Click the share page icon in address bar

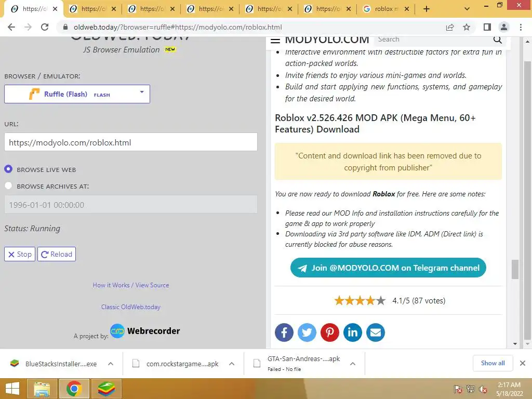pyautogui.click(x=450, y=27)
